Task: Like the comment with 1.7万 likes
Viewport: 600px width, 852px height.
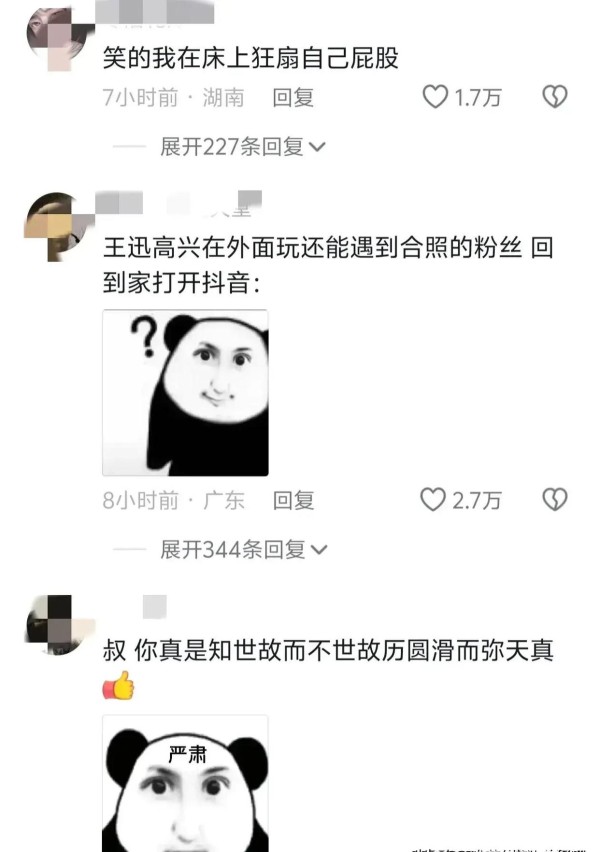Action: [x=435, y=97]
